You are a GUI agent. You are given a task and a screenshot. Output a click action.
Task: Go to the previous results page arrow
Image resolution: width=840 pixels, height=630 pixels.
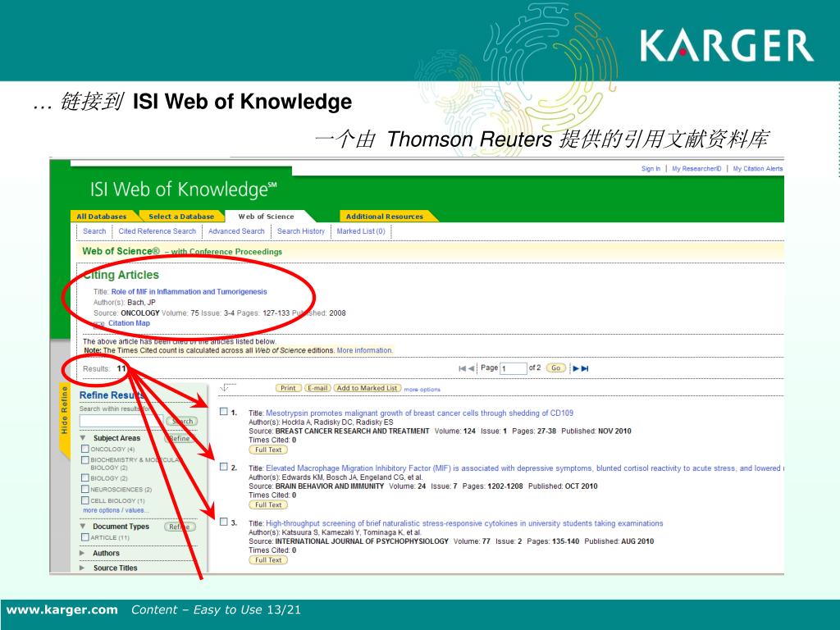[471, 368]
